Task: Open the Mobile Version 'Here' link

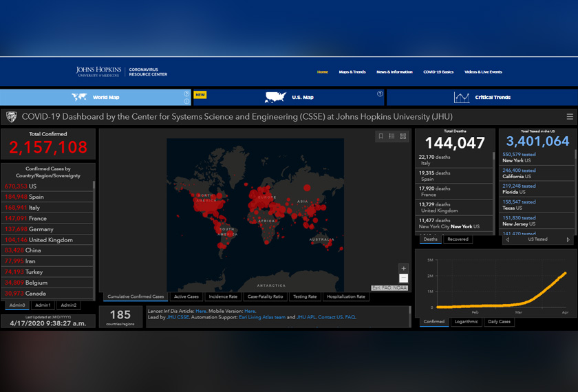Action: click(x=250, y=312)
